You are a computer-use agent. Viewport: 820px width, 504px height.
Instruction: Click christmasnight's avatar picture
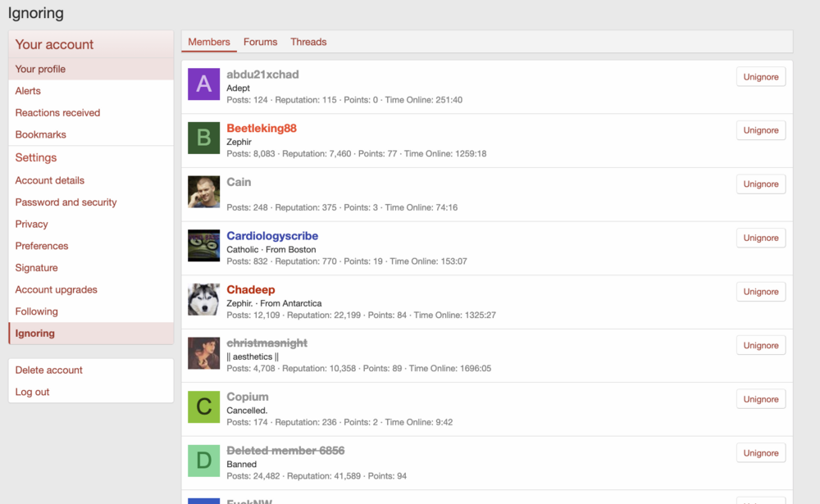tap(203, 353)
